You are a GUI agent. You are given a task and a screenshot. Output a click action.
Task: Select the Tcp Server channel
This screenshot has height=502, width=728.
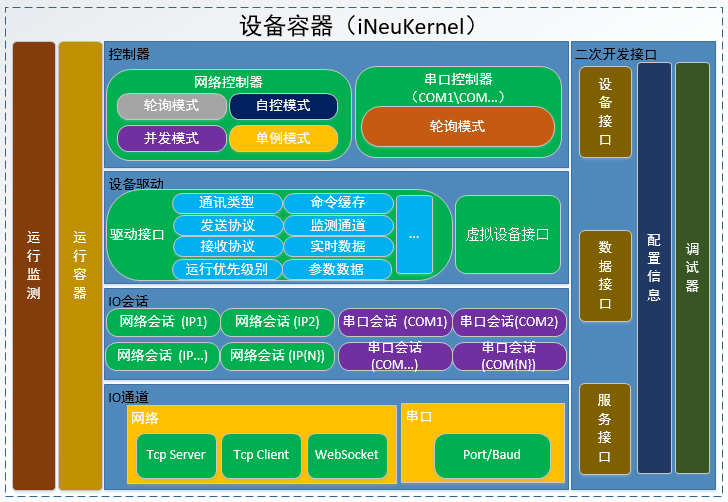click(x=175, y=455)
